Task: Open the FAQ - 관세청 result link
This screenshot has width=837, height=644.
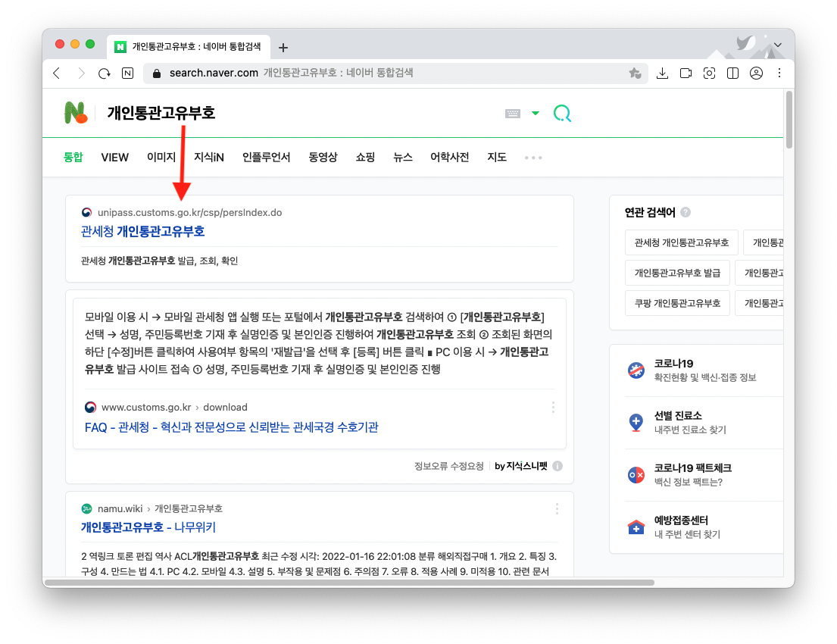Action: pos(231,427)
